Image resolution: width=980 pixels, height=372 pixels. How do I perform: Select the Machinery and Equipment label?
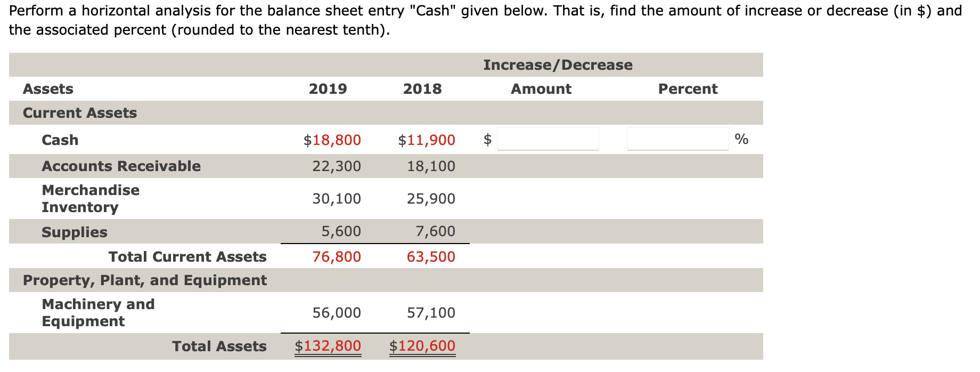pyautogui.click(x=97, y=312)
